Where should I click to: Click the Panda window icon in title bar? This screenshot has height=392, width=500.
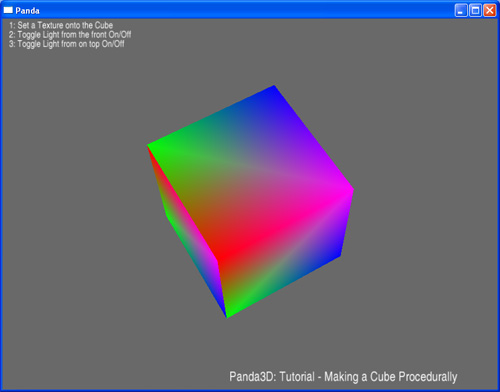pyautogui.click(x=8, y=10)
